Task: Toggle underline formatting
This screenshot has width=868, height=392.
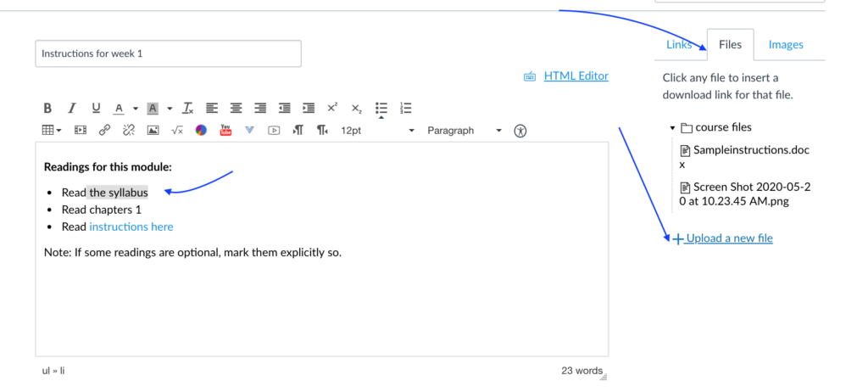Action: coord(96,108)
